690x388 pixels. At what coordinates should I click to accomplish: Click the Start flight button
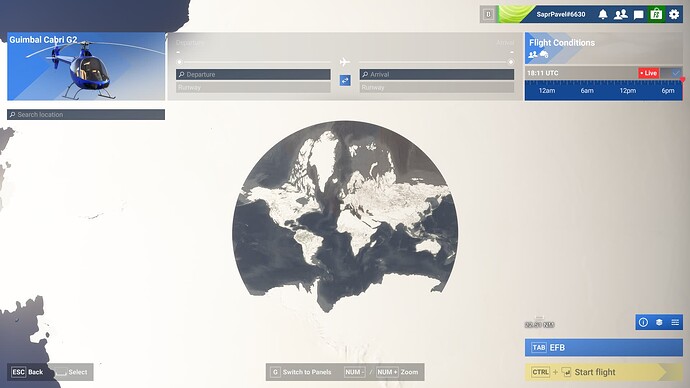[604, 372]
